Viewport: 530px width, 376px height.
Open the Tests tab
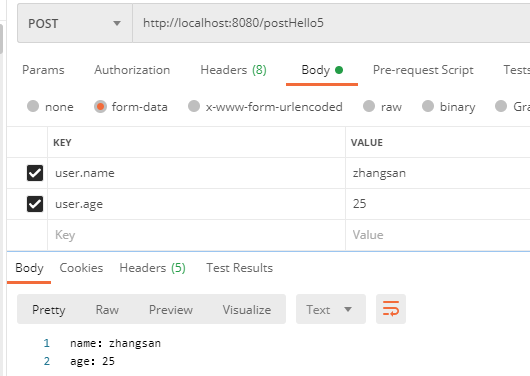[x=516, y=70]
